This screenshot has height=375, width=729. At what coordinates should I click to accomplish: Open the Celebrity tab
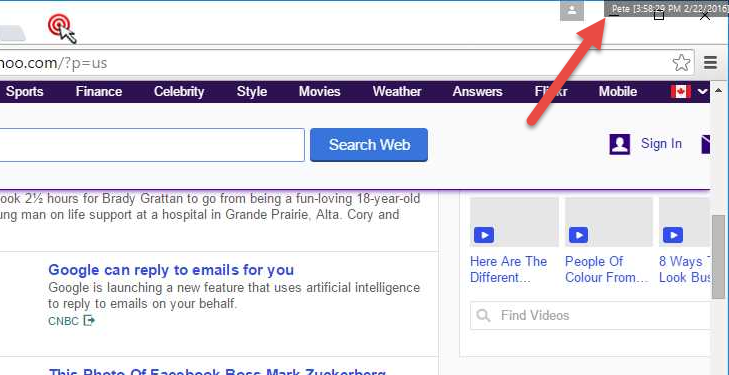[179, 92]
